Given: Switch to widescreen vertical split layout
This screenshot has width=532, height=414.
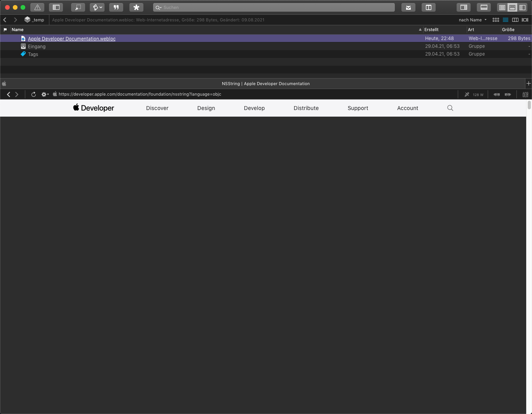Looking at the screenshot, I should (522, 7).
